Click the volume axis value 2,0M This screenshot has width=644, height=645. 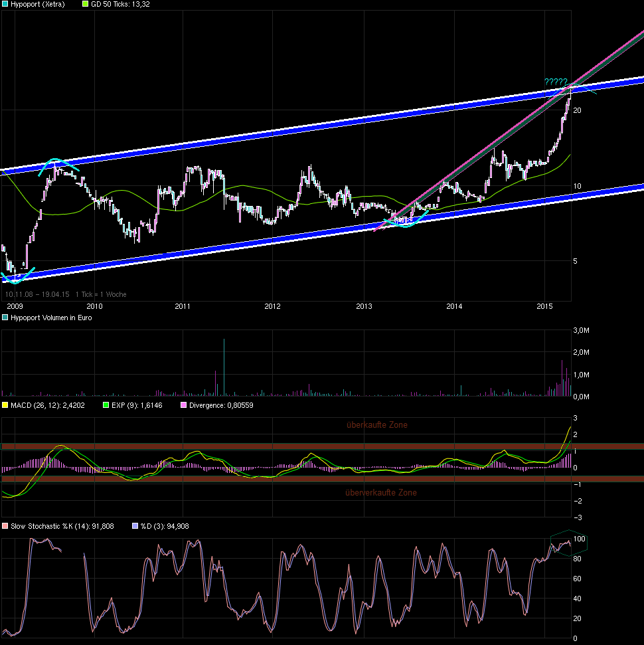[x=582, y=353]
